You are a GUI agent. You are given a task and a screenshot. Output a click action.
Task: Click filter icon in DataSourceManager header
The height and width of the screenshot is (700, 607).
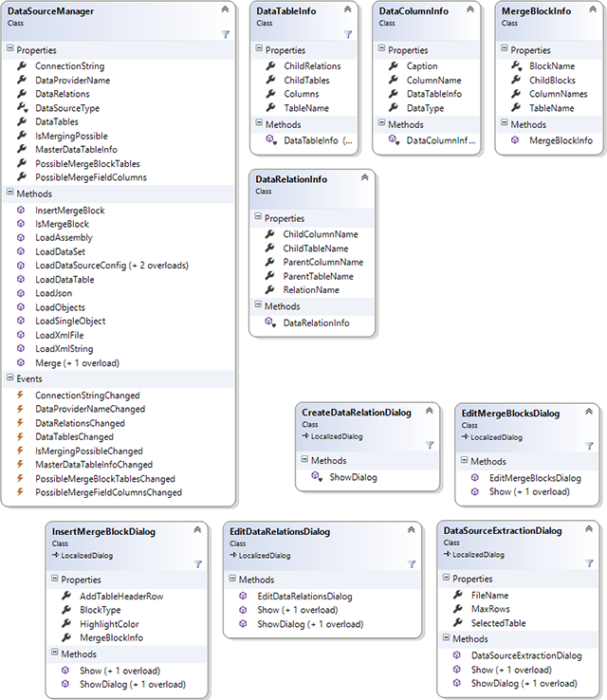point(226,34)
